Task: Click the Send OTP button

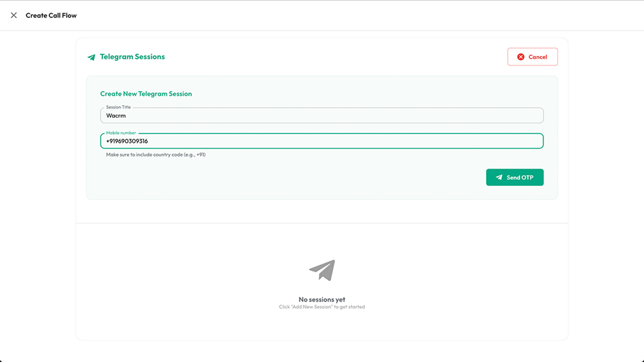Action: pyautogui.click(x=515, y=177)
